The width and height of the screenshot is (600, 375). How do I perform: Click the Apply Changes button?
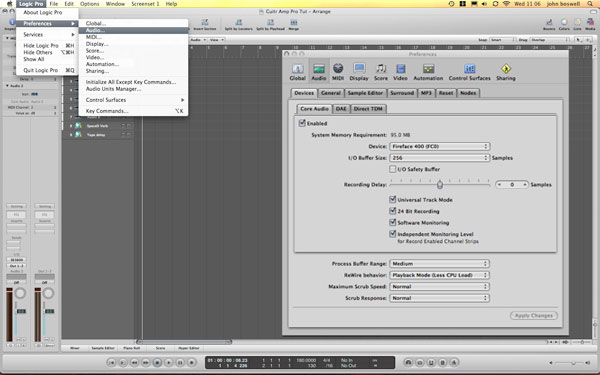(x=534, y=316)
